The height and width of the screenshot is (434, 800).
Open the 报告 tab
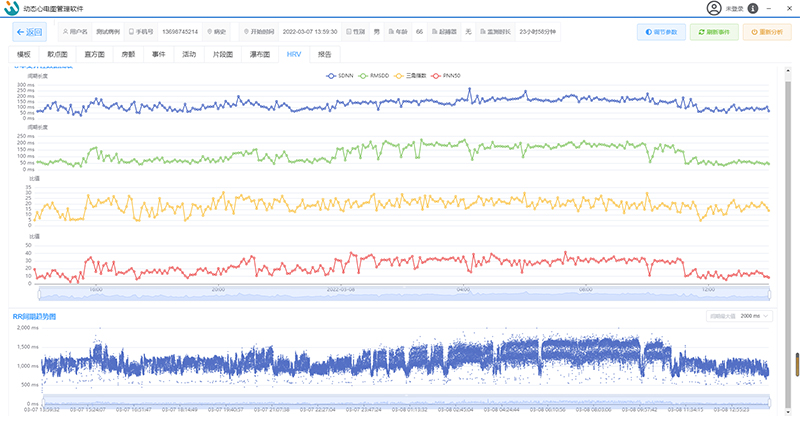[324, 54]
